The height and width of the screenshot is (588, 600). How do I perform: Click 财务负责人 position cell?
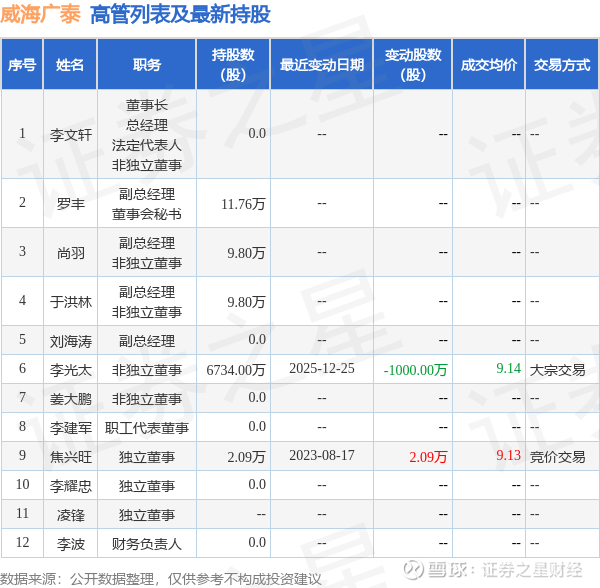(147, 544)
